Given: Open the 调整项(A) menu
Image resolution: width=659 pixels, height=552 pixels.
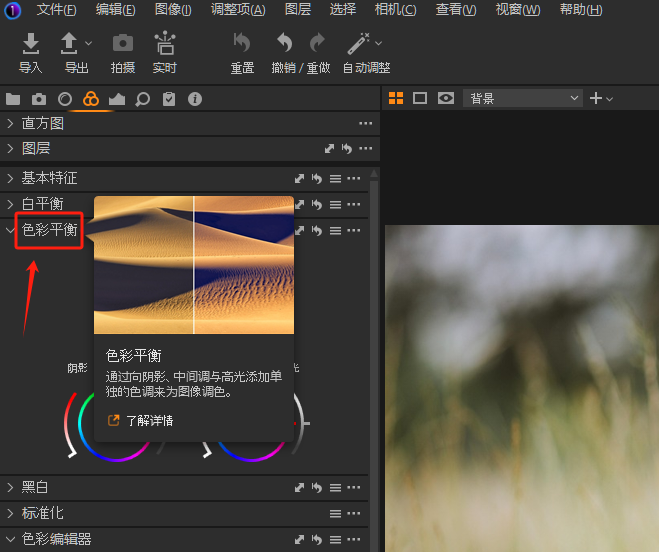Looking at the screenshot, I should (x=238, y=9).
